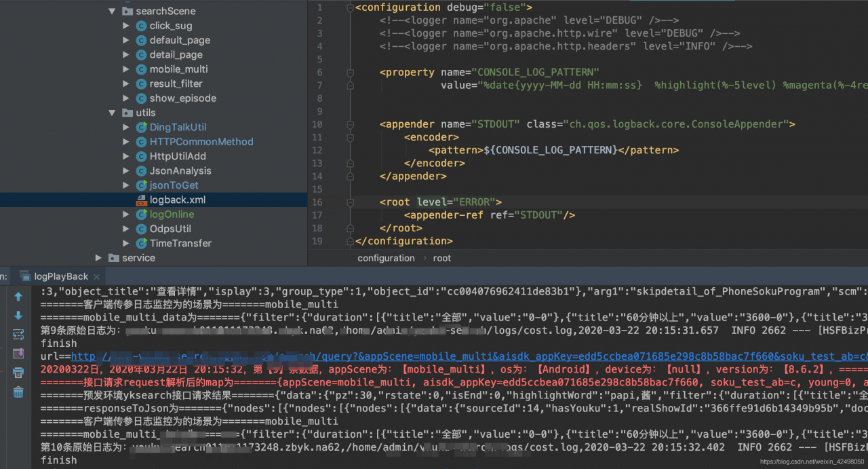The image size is (868, 469).
Task: Expand the default_page class node
Action: point(126,40)
